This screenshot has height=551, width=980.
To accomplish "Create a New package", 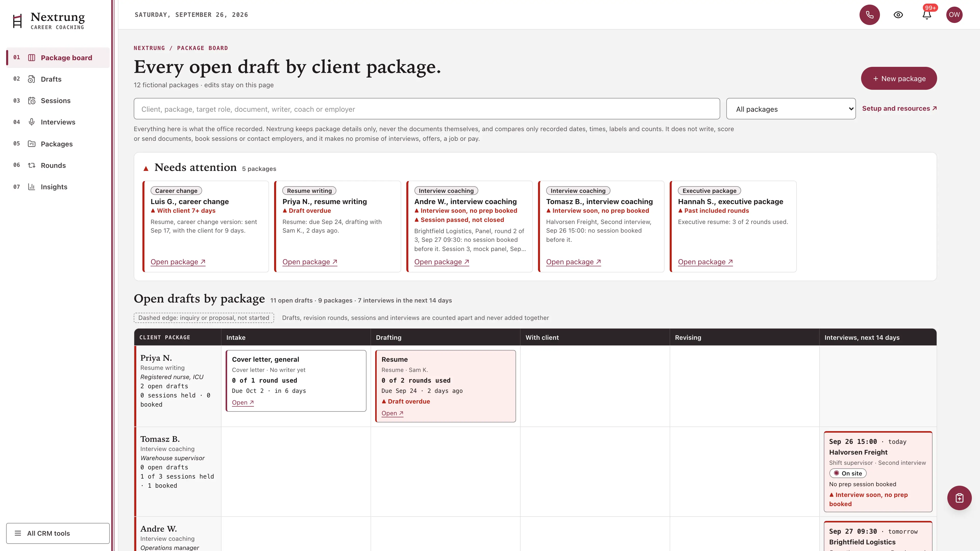I will [x=899, y=78].
